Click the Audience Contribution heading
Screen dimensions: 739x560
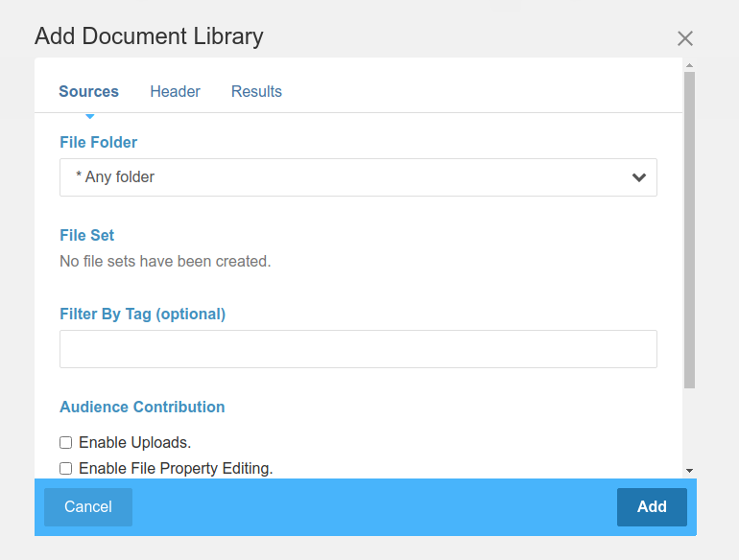point(142,407)
